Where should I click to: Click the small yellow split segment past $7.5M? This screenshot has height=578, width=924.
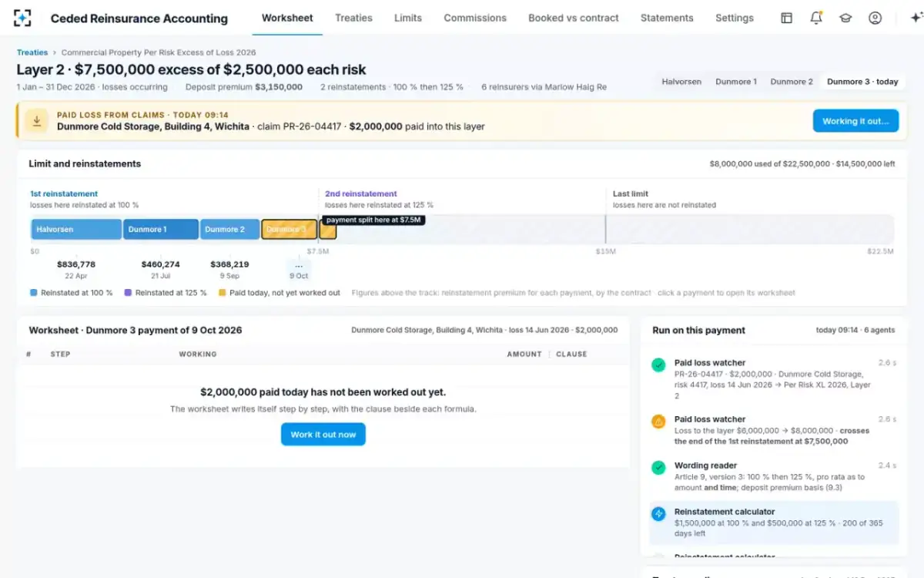click(x=328, y=230)
